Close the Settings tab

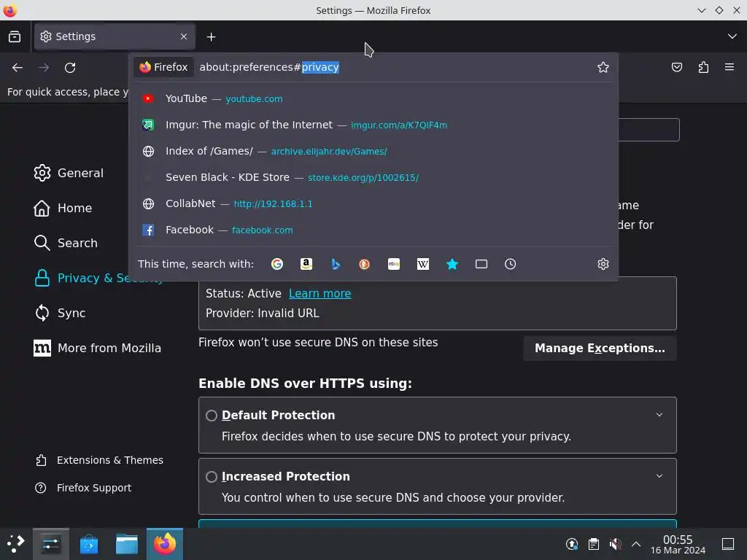pyautogui.click(x=183, y=36)
